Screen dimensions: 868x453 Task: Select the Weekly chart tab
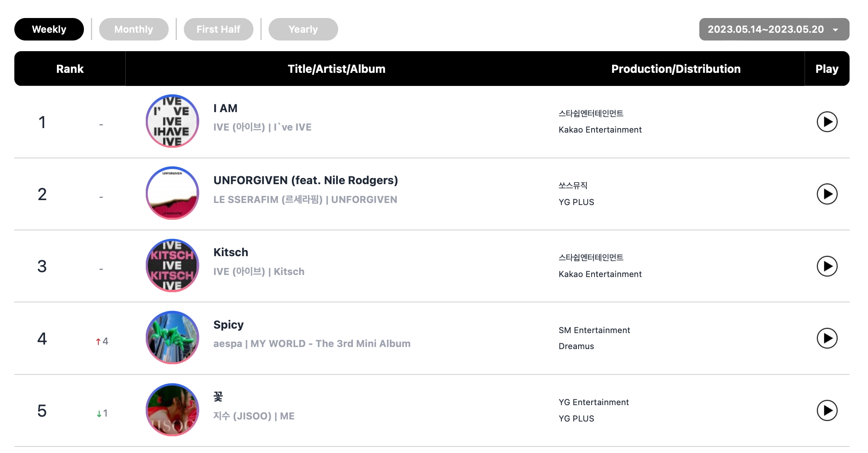pyautogui.click(x=49, y=29)
